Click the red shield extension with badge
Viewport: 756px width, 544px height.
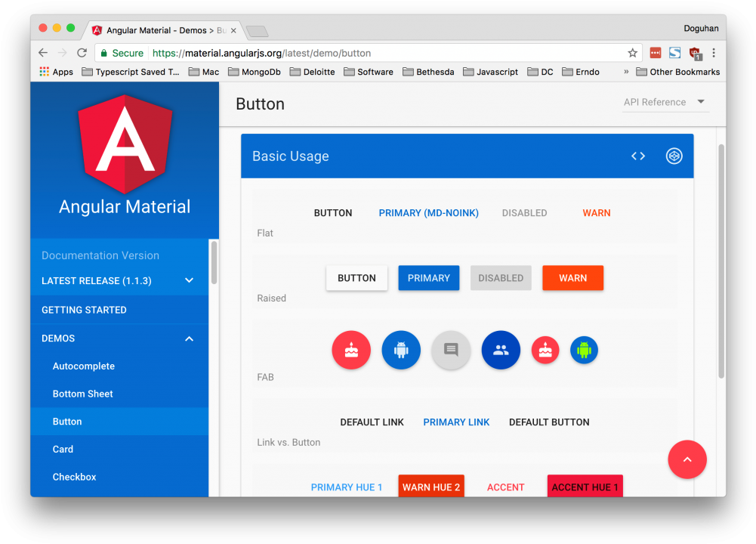click(x=696, y=54)
